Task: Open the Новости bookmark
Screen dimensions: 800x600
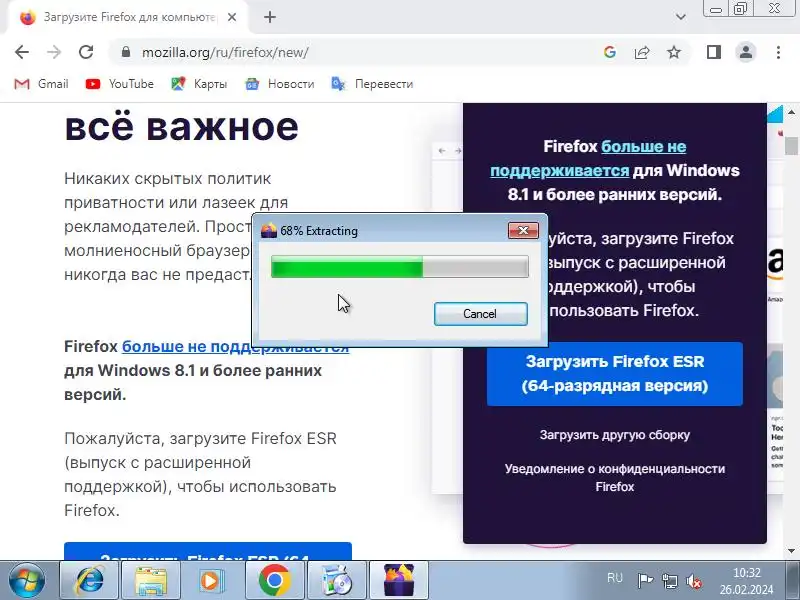Action: click(x=280, y=84)
